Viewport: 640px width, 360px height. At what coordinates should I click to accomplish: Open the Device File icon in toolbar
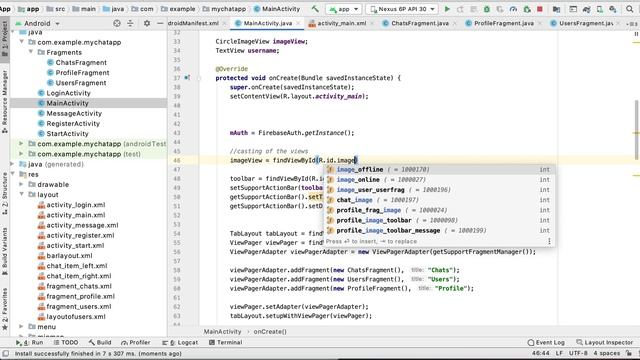[573, 9]
